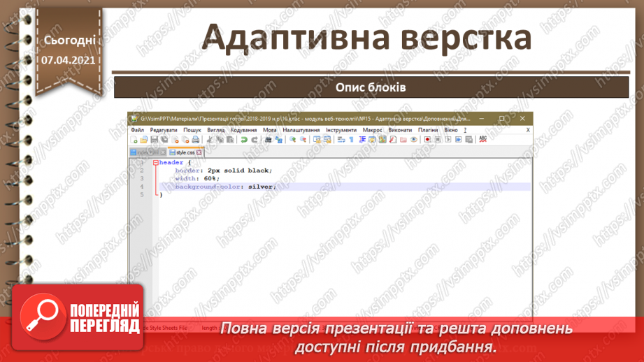Click the Опис блоків heading bar
The width and height of the screenshot is (644, 362).
click(x=371, y=87)
